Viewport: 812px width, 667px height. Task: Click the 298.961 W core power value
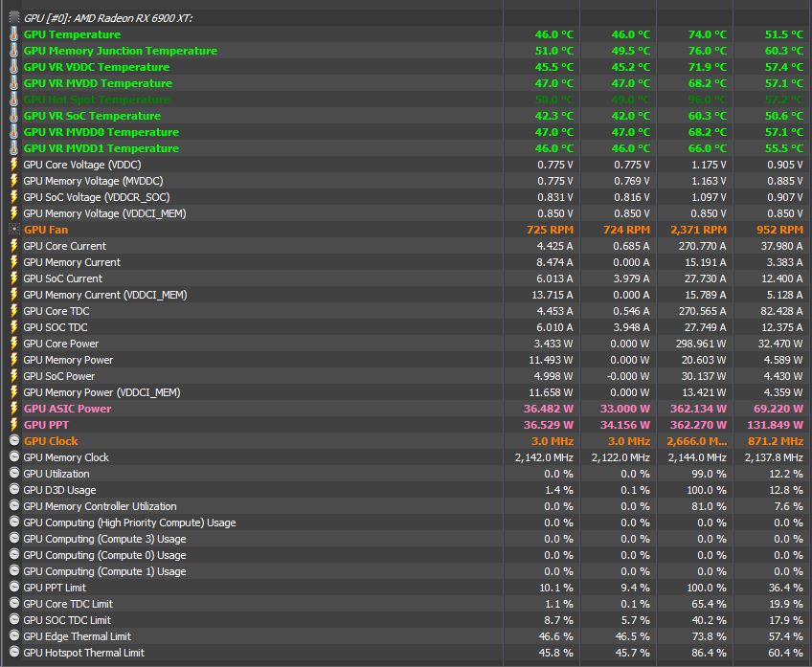click(701, 345)
